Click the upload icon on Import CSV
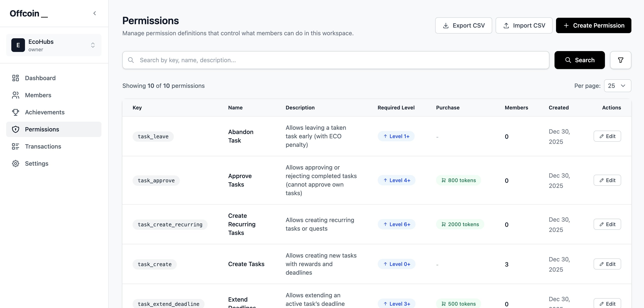 [506, 25]
